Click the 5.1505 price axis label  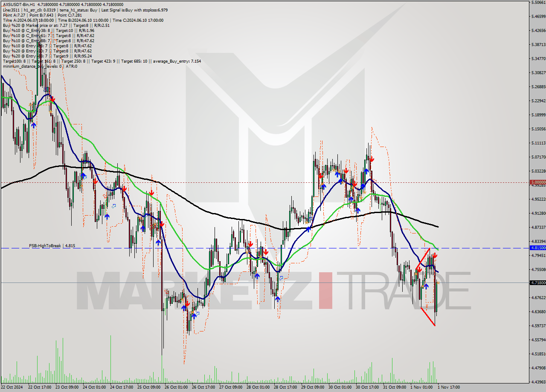[x=538, y=129]
